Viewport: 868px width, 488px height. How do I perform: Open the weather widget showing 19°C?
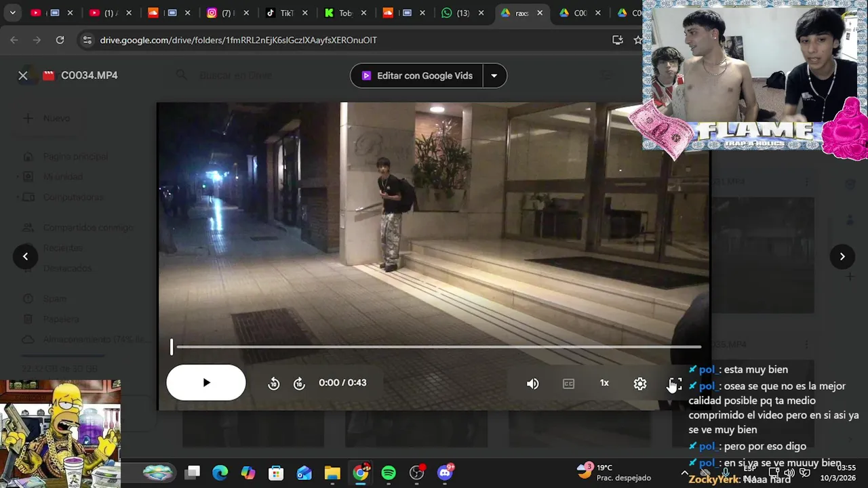(614, 472)
